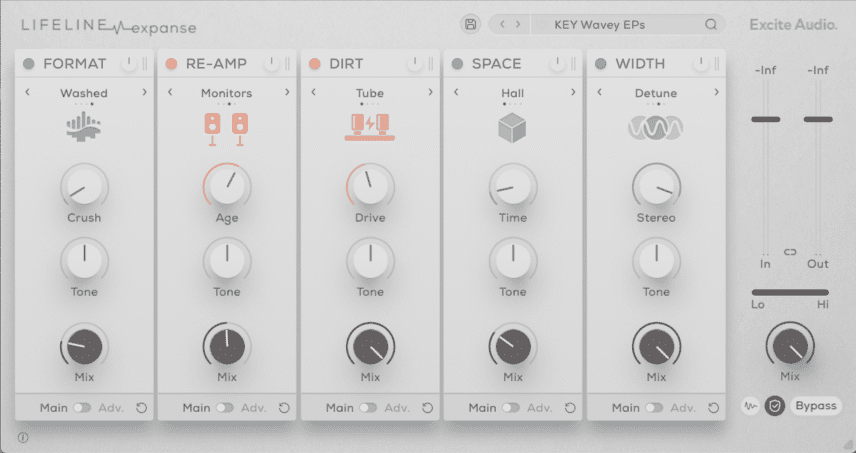
Task: Reset the RE-AMP module with reset icon
Action: pos(284,408)
